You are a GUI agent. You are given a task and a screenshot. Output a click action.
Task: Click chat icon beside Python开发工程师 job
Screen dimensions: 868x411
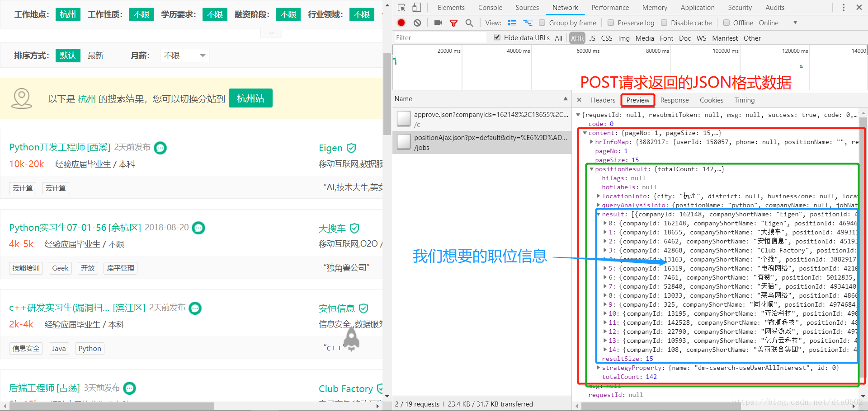tap(160, 148)
